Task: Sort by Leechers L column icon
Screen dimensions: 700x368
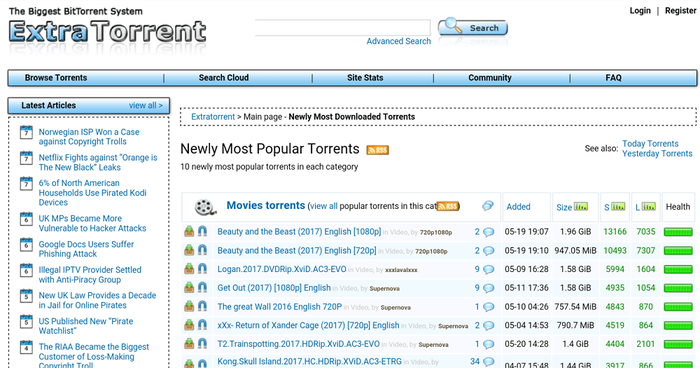Action: (649, 207)
